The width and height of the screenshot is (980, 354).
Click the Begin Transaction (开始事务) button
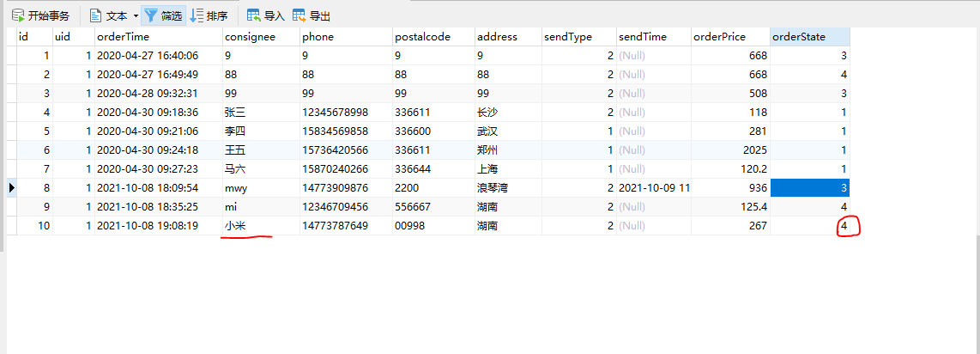[x=40, y=15]
